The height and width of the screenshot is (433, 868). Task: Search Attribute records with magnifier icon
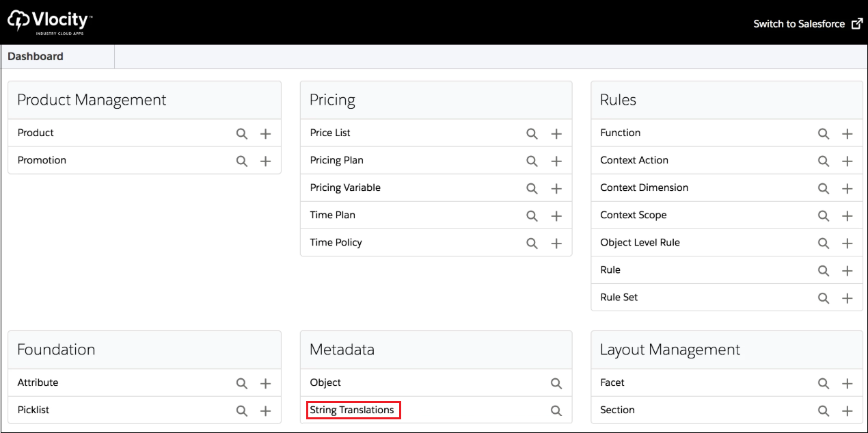[242, 383]
